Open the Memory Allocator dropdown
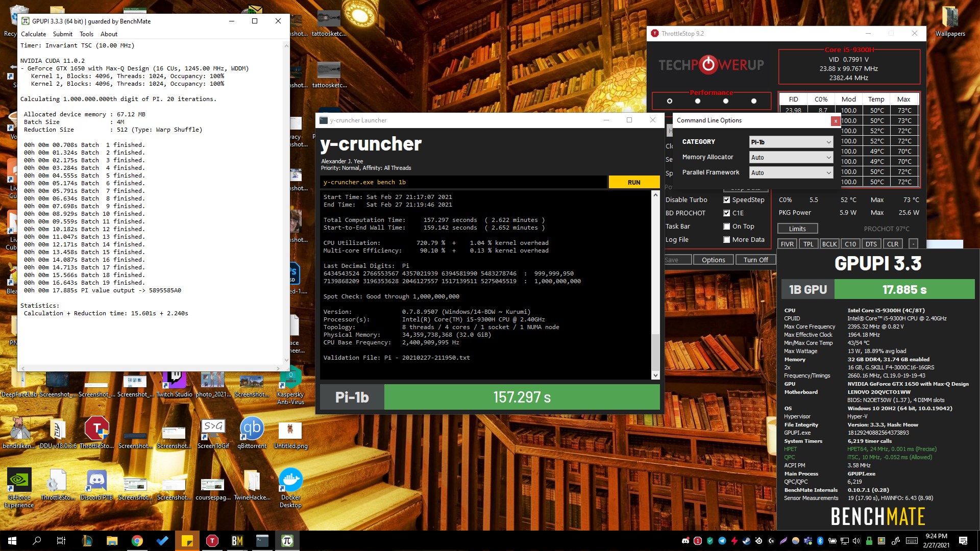 [x=791, y=157]
